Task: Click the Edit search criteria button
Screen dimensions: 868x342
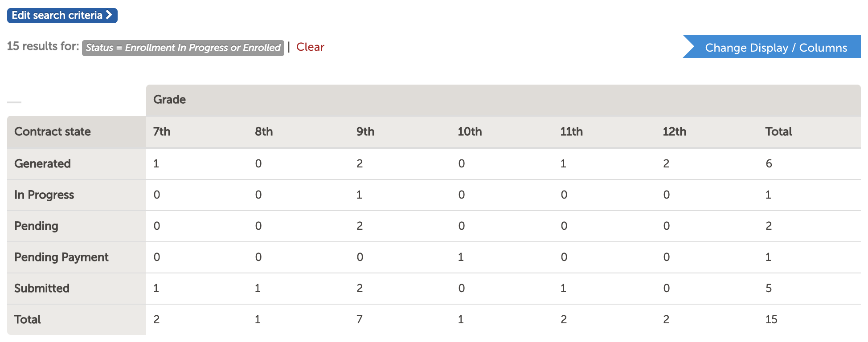Action: [x=62, y=16]
